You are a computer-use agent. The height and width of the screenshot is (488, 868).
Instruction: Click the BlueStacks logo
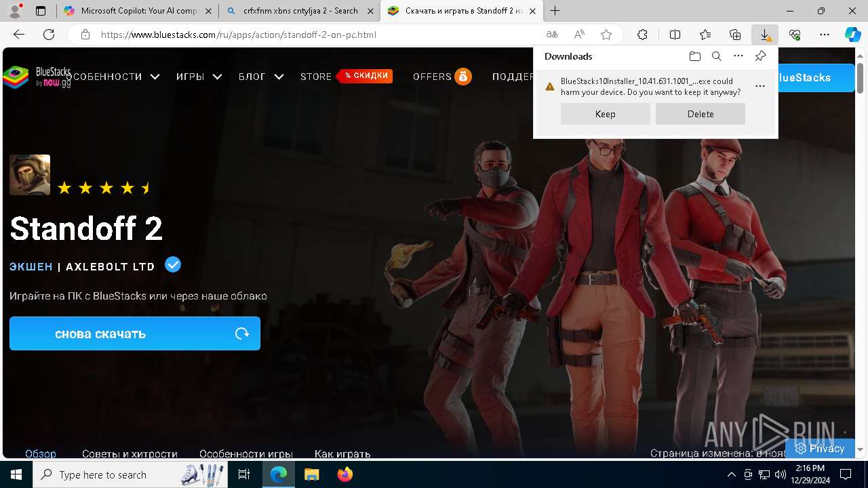pyautogui.click(x=36, y=77)
